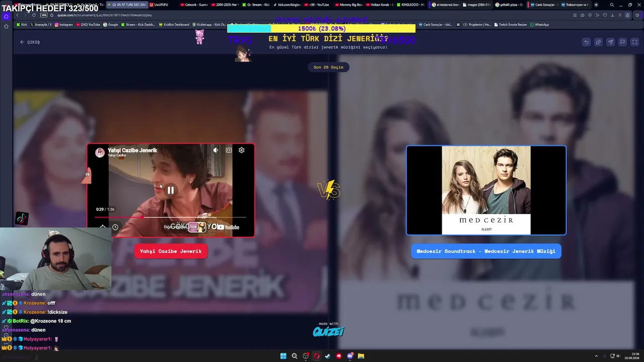
Task: Click the sidebar home icon
Action: coord(6,17)
